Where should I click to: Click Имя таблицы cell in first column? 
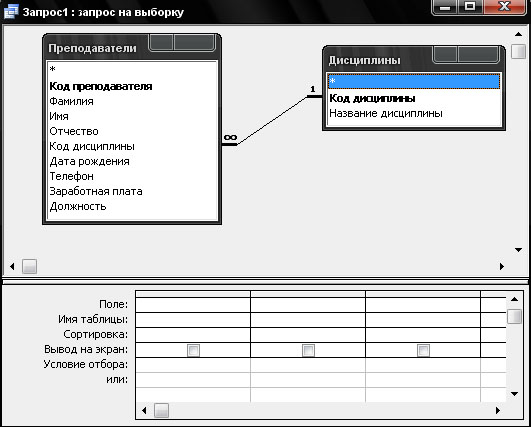click(x=193, y=320)
